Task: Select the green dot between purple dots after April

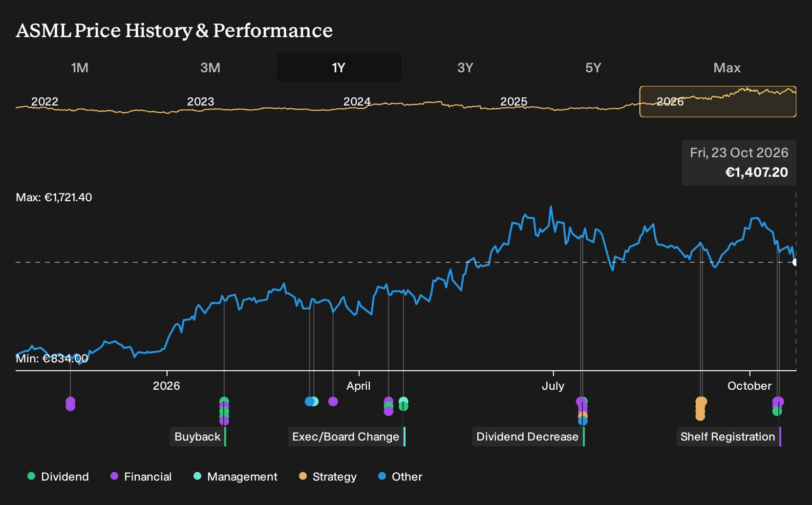Action: coord(388,406)
